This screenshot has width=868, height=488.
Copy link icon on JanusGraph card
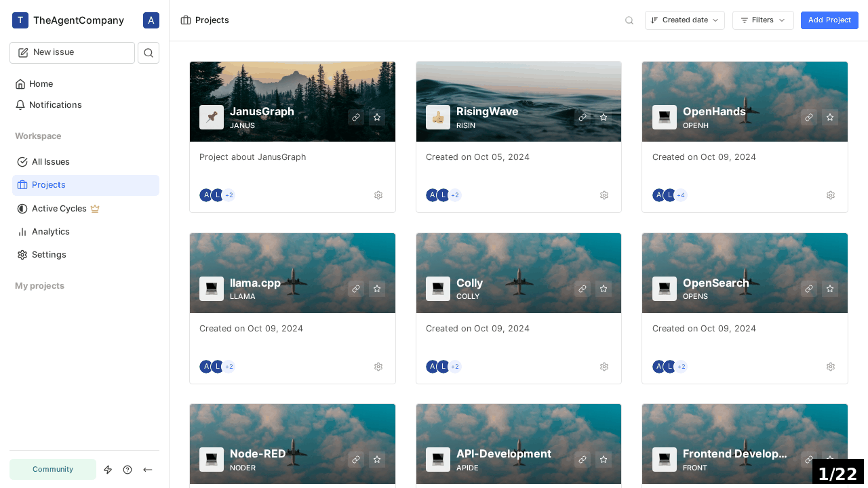(x=356, y=117)
